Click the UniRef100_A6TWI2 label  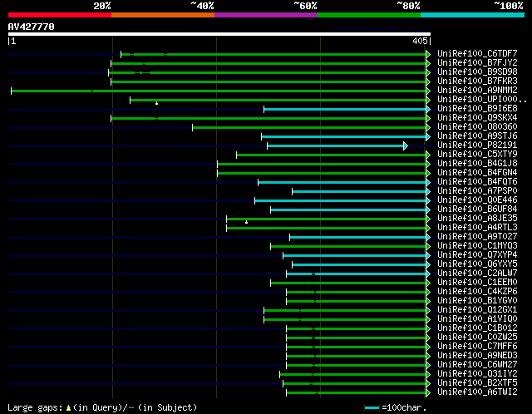(477, 392)
